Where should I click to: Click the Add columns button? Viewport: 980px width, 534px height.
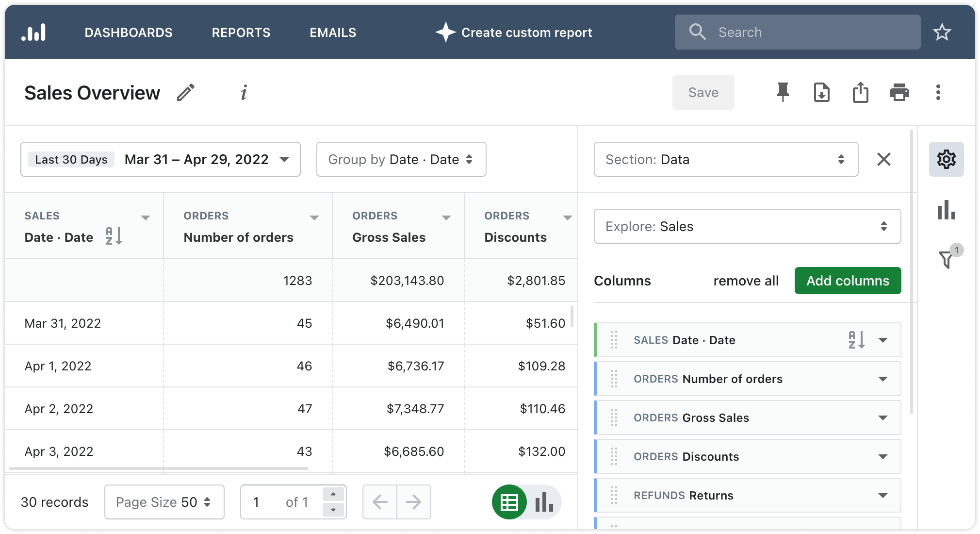(847, 281)
